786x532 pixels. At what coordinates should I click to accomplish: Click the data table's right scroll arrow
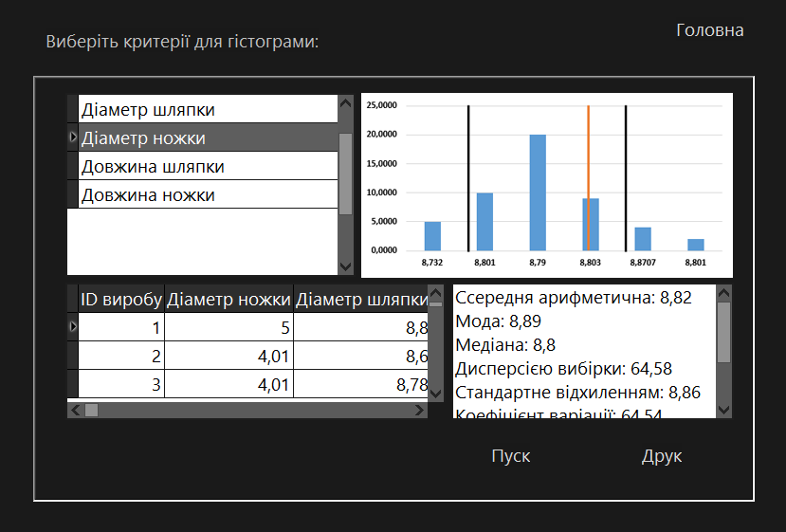click(420, 411)
